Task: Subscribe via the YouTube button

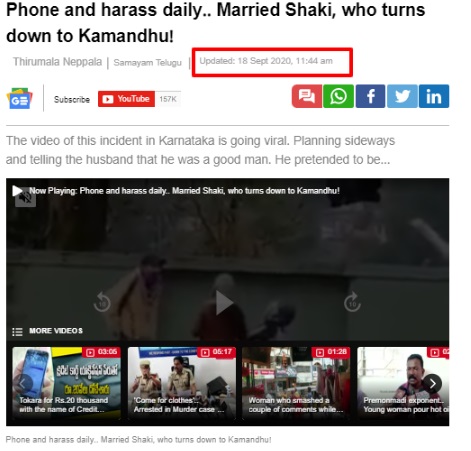Action: tap(126, 99)
